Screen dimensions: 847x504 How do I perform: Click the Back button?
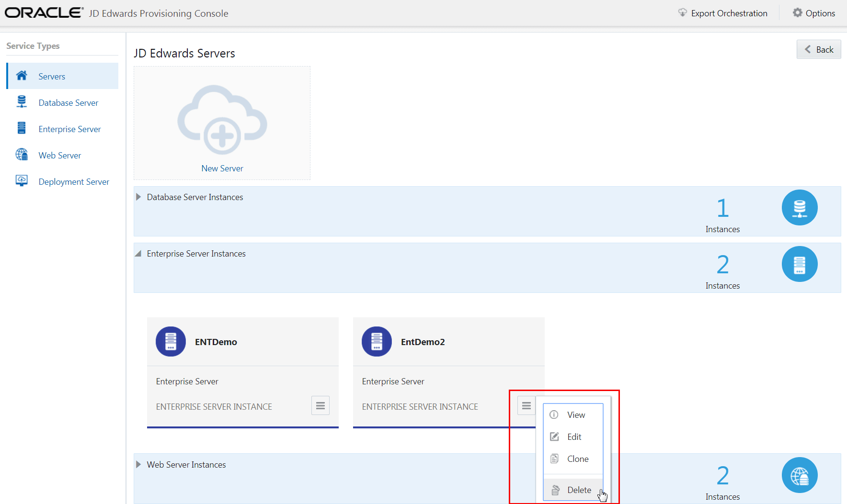coord(818,49)
